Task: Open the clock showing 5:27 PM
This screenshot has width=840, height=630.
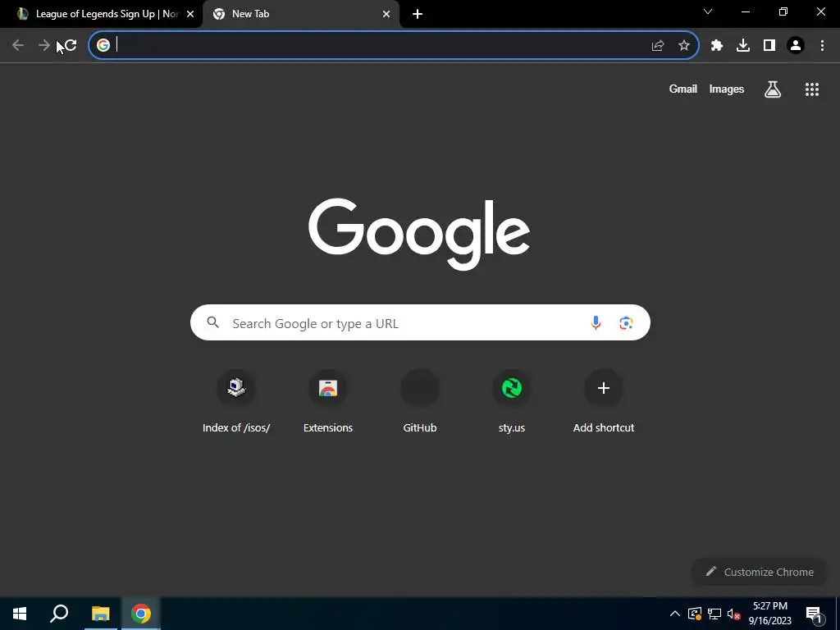Action: click(x=769, y=614)
